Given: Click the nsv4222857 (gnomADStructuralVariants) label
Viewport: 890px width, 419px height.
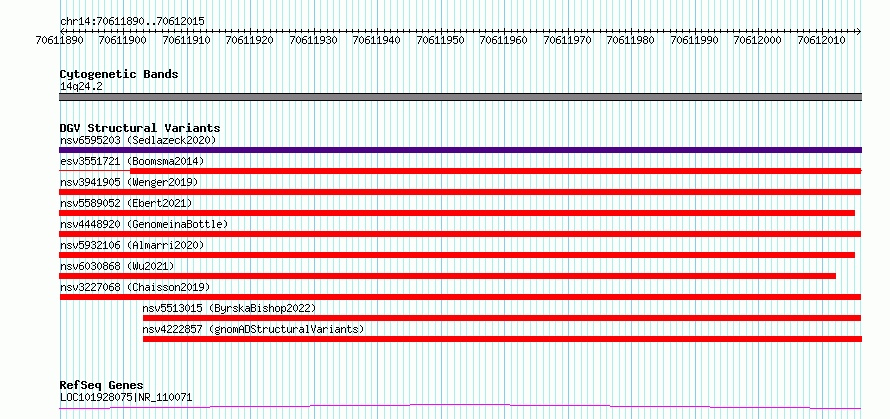Looking at the screenshot, I should pyautogui.click(x=253, y=329).
